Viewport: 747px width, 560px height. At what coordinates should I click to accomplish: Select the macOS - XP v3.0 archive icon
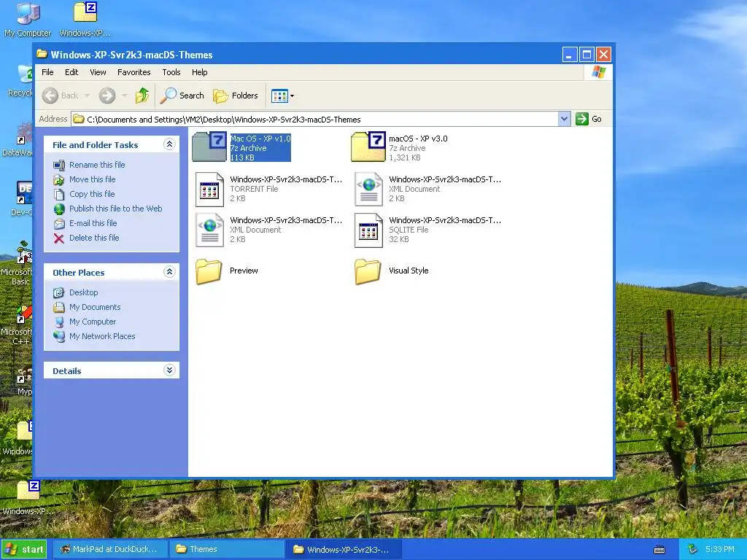tap(368, 147)
